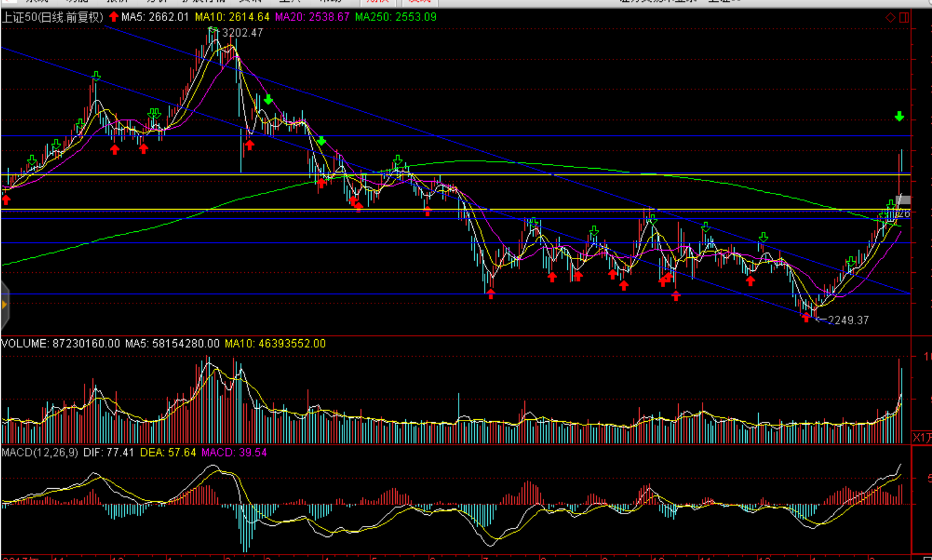Click the DEA: 57.64 value label

point(168,453)
